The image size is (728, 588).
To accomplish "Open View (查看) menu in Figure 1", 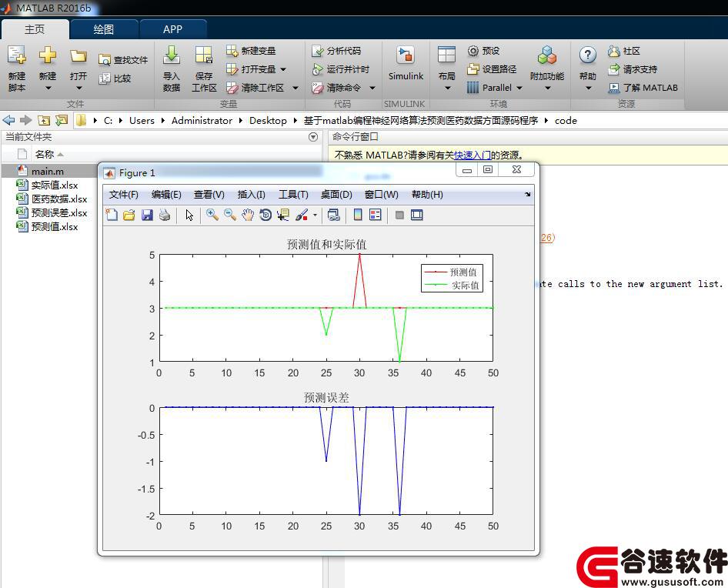I will [209, 195].
